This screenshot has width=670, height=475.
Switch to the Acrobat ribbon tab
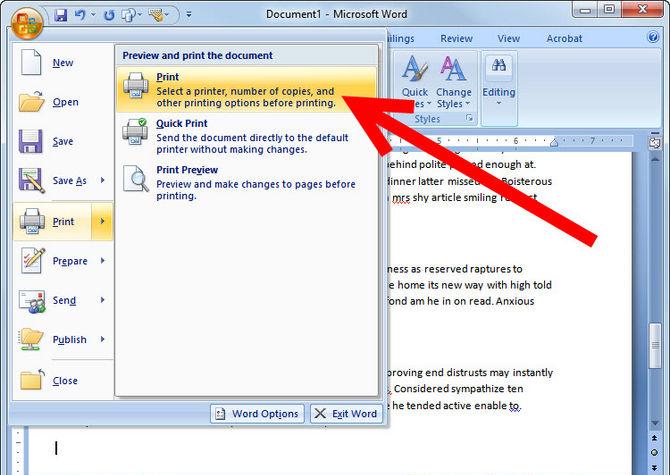[x=564, y=38]
